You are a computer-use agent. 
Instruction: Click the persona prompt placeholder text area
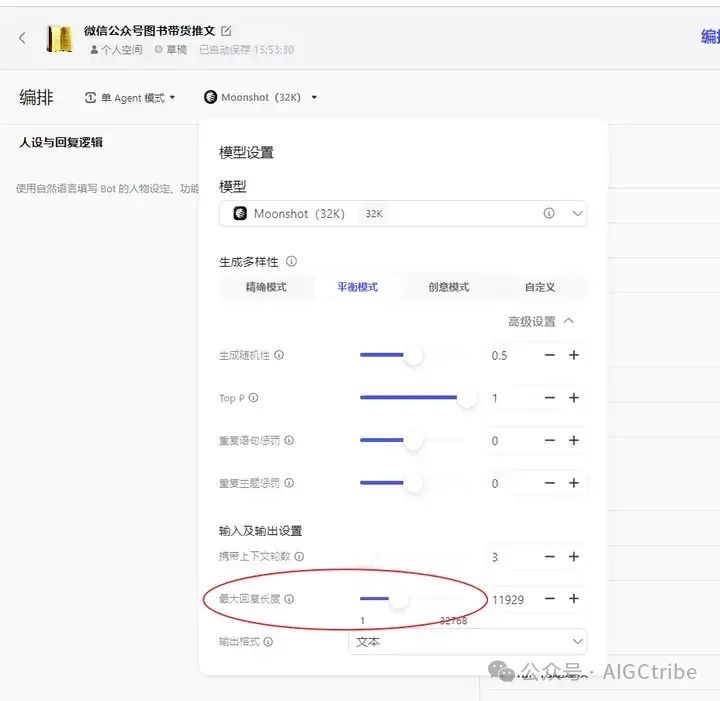(x=107, y=188)
